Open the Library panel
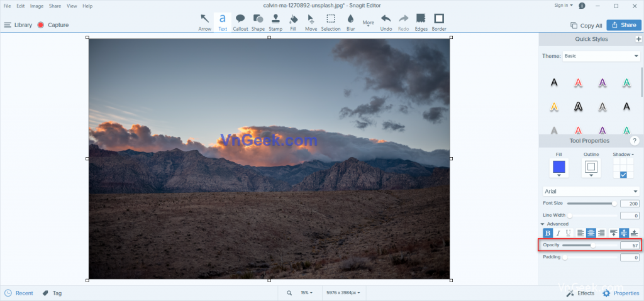The image size is (644, 301). click(18, 25)
